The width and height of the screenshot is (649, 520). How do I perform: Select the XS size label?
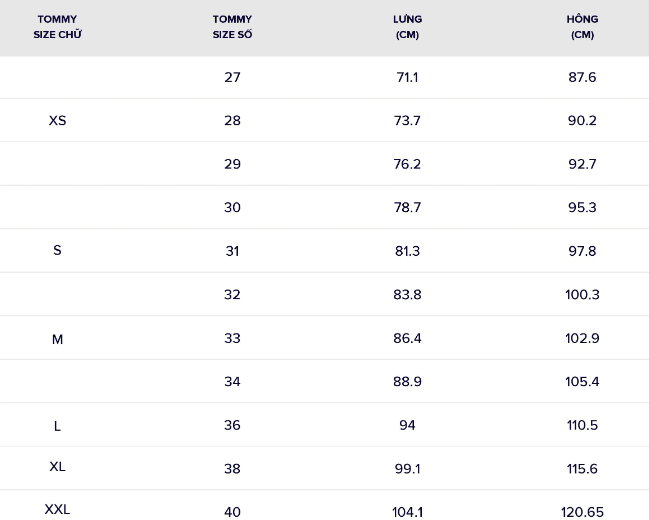click(x=57, y=120)
